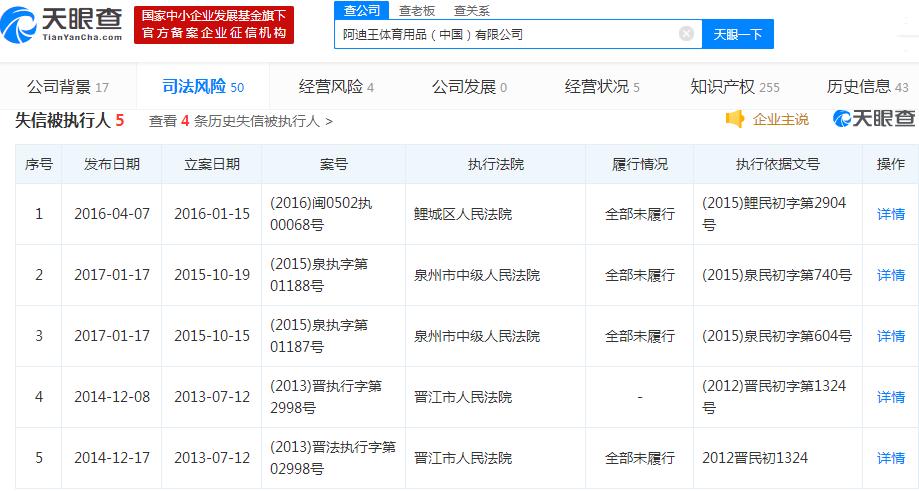Viewport: 919px width, 491px height.
Task: Click filing date 2015-10-15
Action: point(212,336)
